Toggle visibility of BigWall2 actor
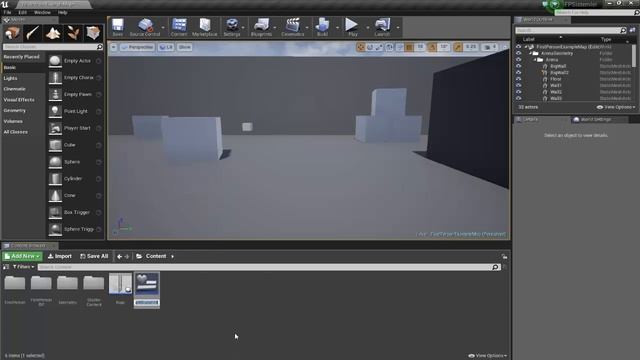 click(518, 73)
